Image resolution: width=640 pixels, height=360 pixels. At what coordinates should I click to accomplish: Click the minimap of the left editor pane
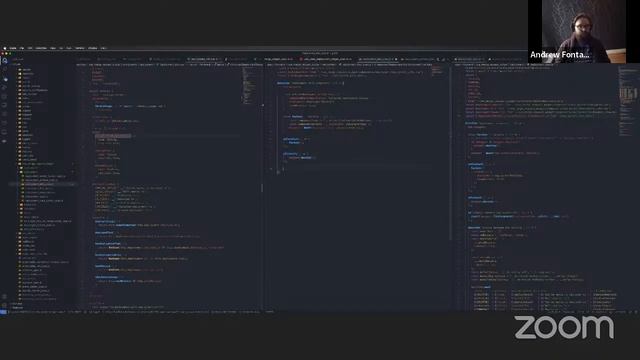pos(249,86)
